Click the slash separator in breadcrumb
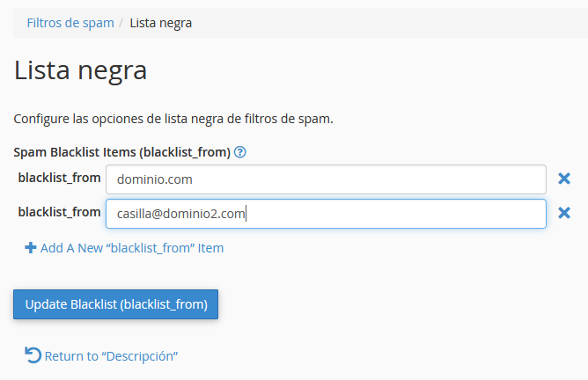The image size is (588, 380). click(121, 23)
